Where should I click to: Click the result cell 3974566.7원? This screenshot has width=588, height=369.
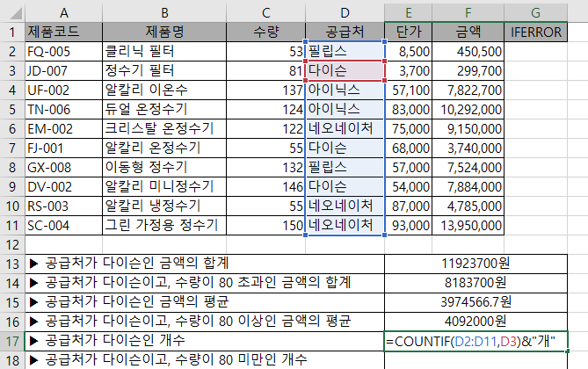pyautogui.click(x=475, y=302)
